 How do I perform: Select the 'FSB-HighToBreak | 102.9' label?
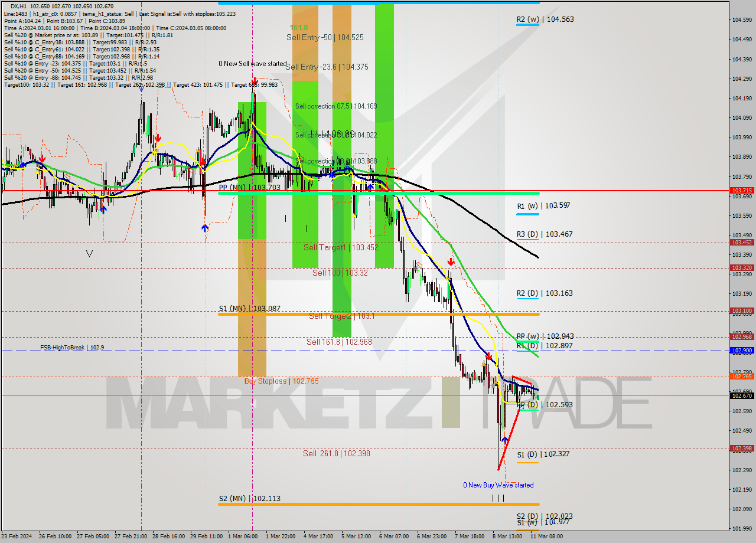72,348
